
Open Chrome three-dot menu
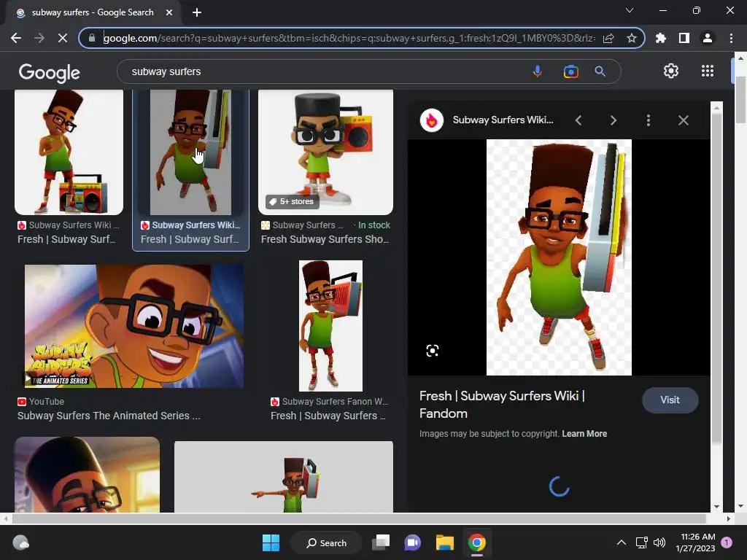tap(731, 38)
